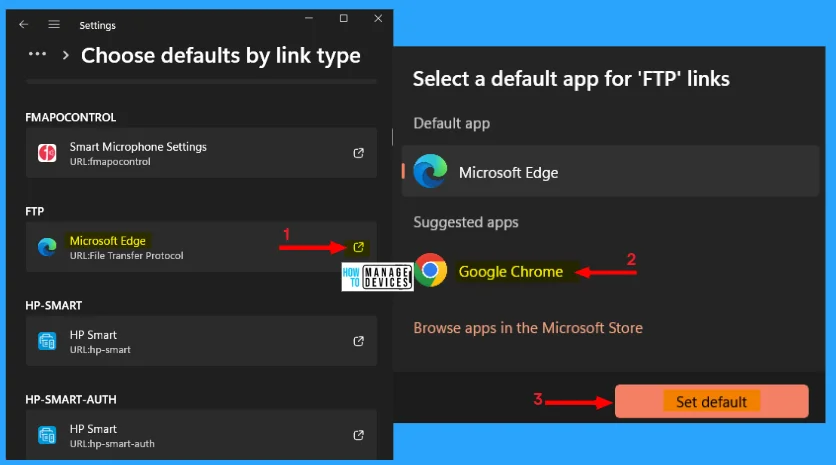Image resolution: width=836 pixels, height=465 pixels.
Task: Click the Smart Microphone Settings app icon
Action: [47, 153]
